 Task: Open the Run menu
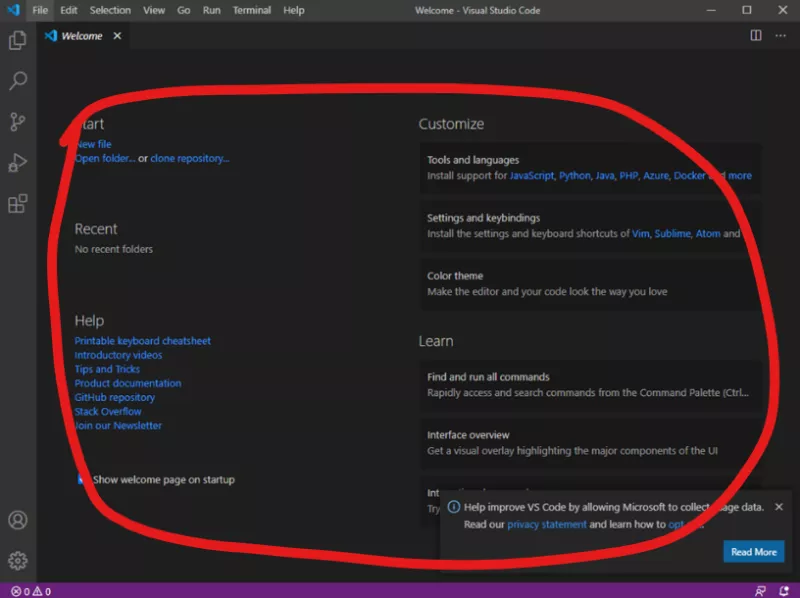(x=211, y=10)
